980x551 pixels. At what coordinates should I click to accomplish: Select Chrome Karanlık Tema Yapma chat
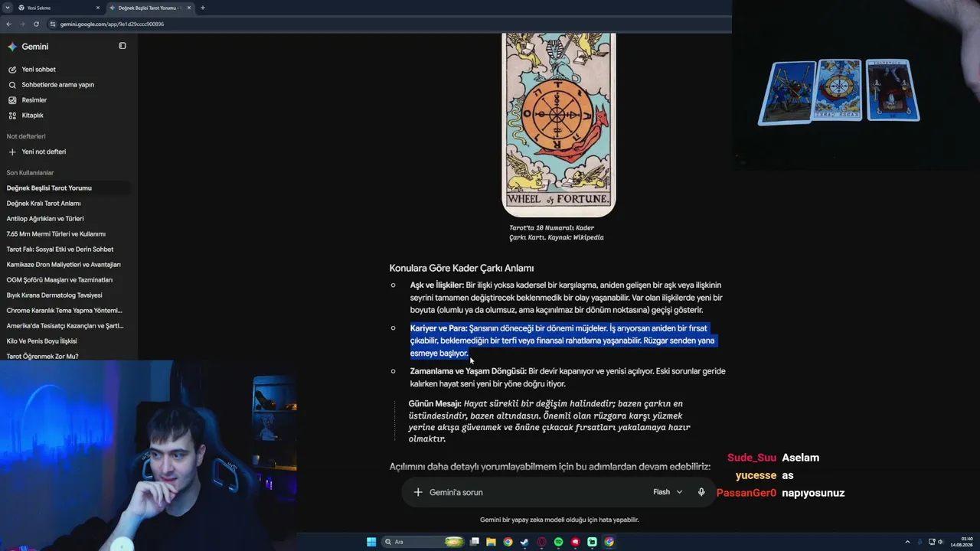[x=64, y=311]
